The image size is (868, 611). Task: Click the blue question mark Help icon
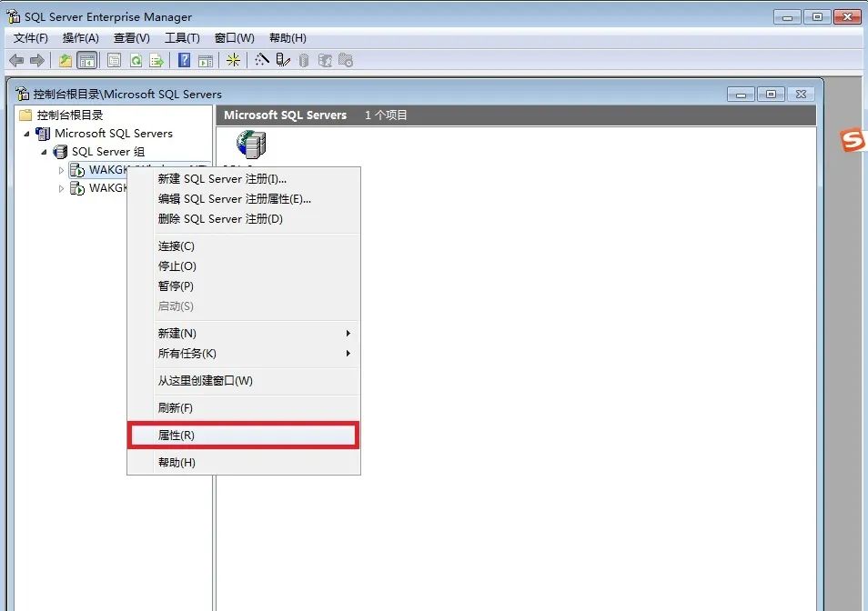184,60
